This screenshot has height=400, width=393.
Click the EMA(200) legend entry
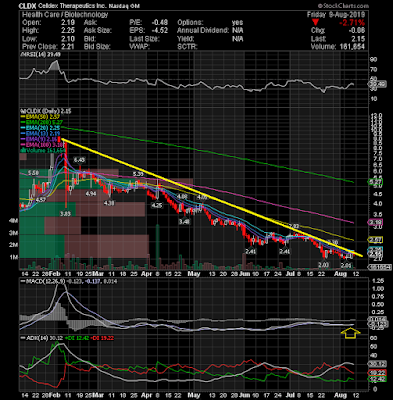pos(41,122)
